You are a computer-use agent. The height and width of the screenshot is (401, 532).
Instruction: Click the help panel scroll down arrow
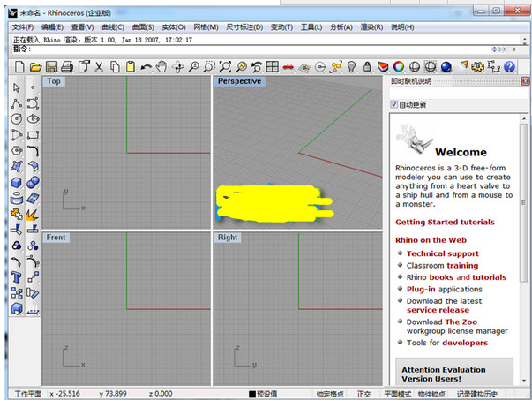point(524,381)
